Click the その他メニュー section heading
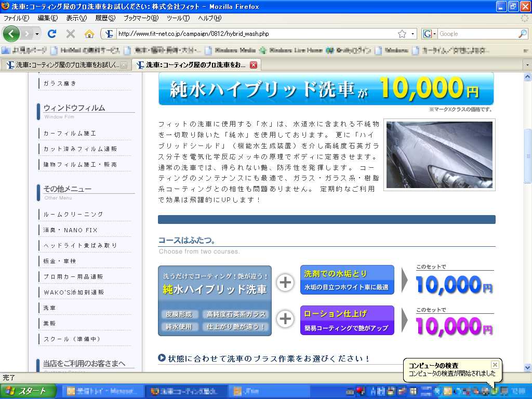The width and height of the screenshot is (532, 399). click(67, 189)
